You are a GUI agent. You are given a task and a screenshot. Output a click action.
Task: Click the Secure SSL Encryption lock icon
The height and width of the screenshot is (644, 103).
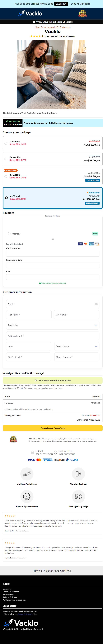[x=33, y=453]
